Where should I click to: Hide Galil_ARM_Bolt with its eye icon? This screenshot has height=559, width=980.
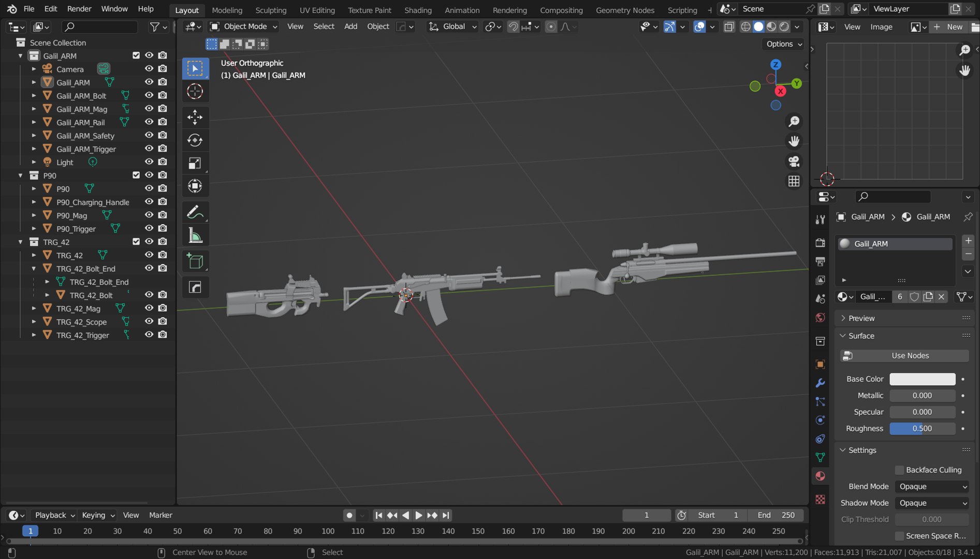149,95
